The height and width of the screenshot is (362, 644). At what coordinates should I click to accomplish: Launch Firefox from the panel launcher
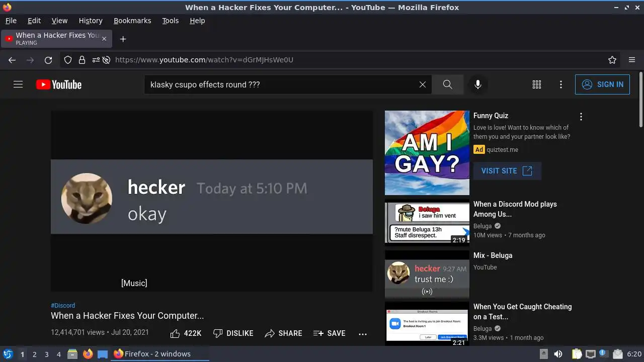[88, 354]
